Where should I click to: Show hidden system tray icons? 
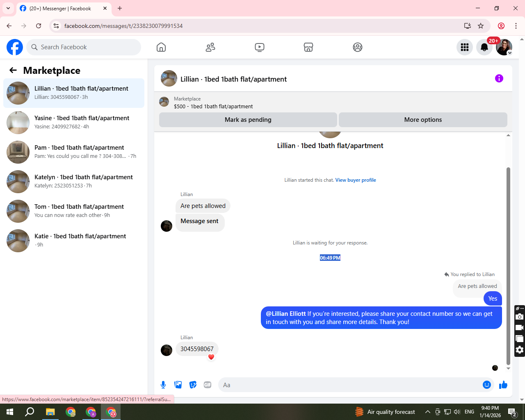click(x=427, y=412)
